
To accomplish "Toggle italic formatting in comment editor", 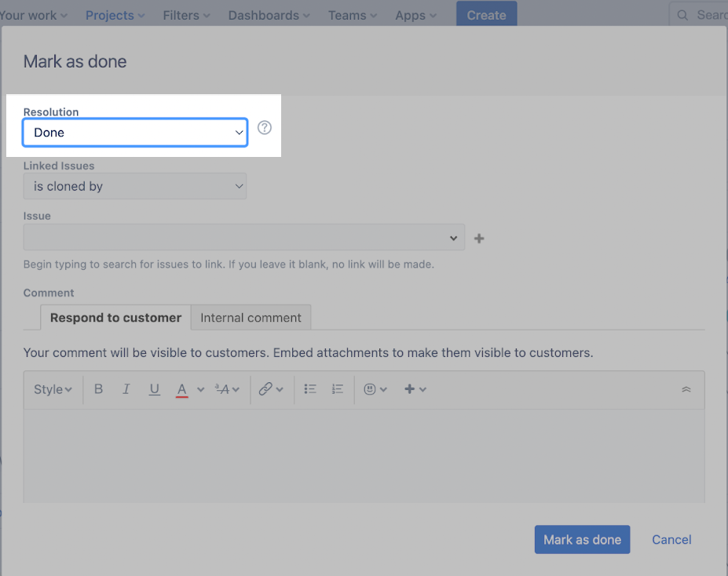I will 126,389.
